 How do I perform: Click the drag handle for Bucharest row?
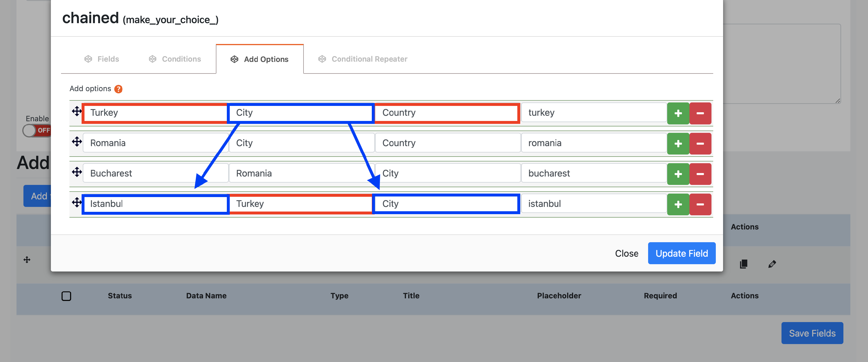tap(77, 172)
